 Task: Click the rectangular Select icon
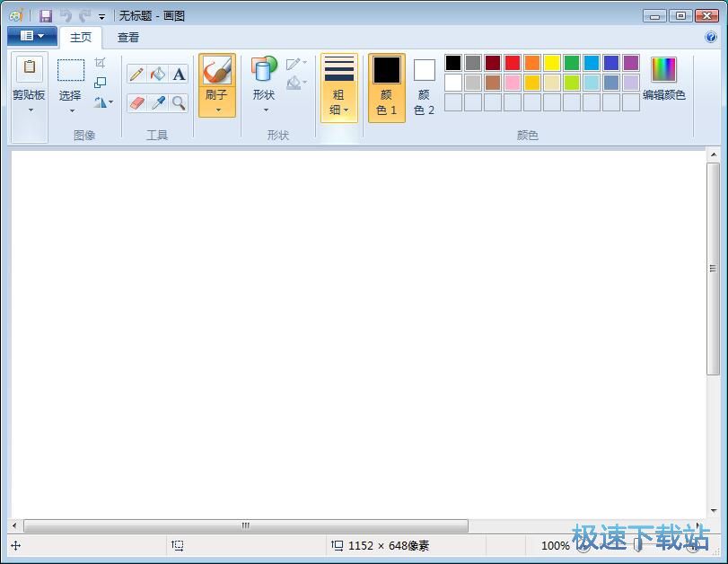(x=71, y=70)
